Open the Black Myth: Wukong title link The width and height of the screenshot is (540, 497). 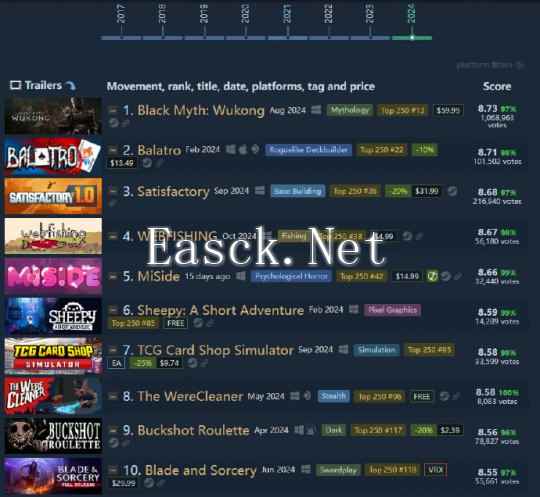point(200,111)
